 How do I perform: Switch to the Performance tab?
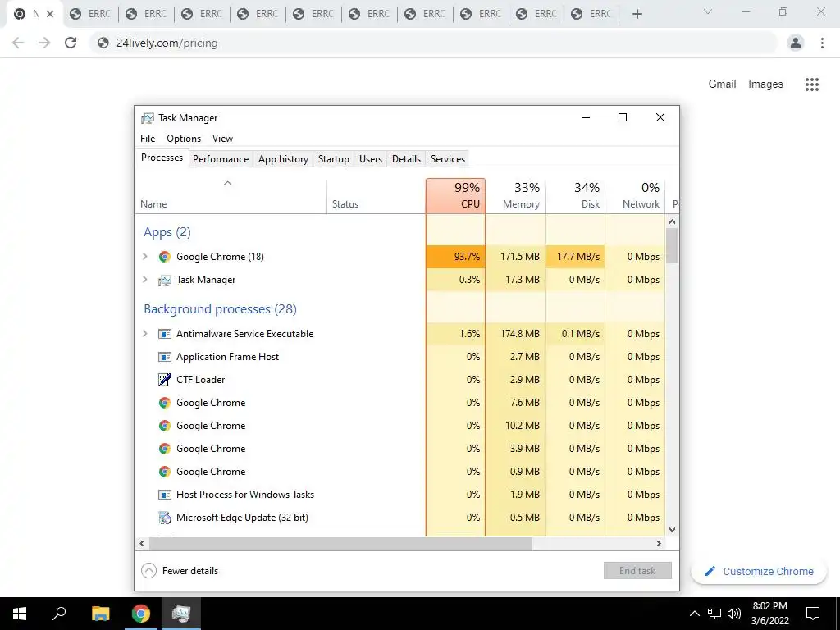pyautogui.click(x=221, y=159)
